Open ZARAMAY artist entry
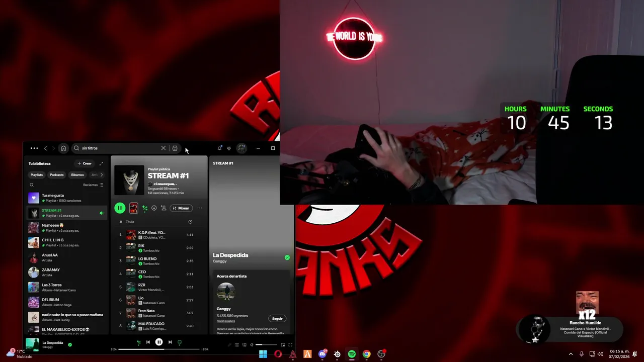The width and height of the screenshot is (644, 362). point(67,273)
